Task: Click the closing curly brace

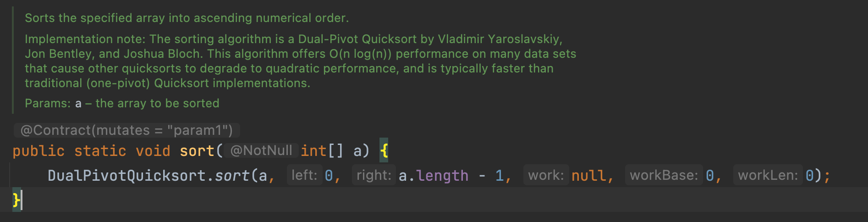Action: [x=16, y=200]
